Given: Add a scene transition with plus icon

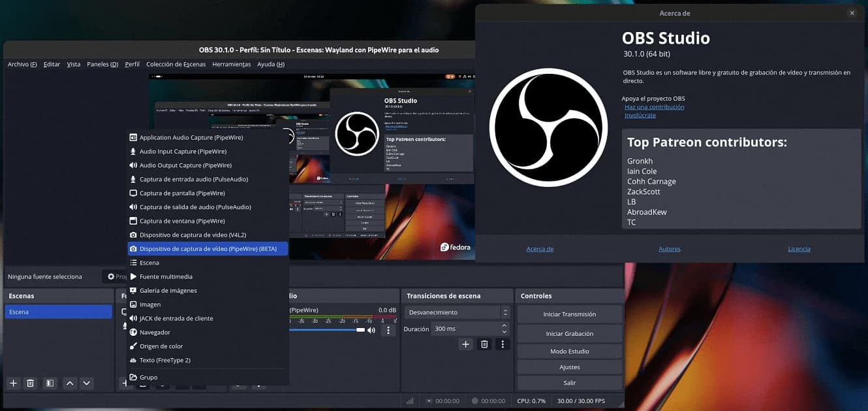Looking at the screenshot, I should click(465, 344).
